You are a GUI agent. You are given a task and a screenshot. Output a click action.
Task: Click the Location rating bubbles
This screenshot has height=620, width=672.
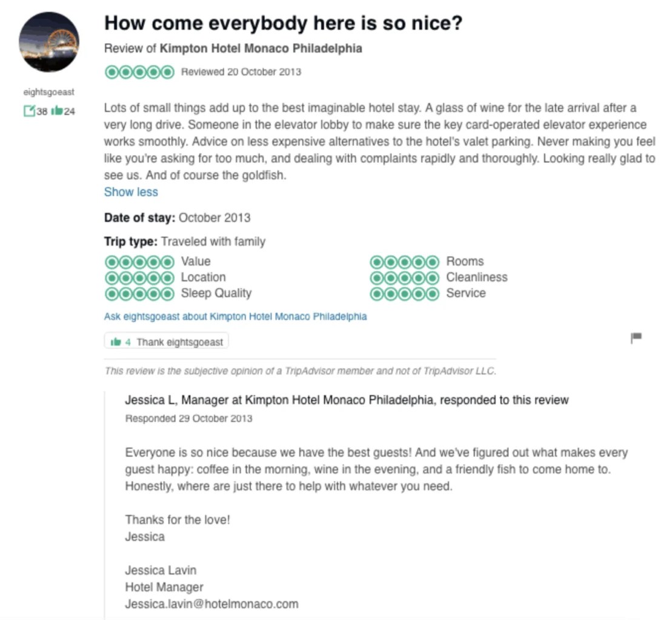click(139, 277)
